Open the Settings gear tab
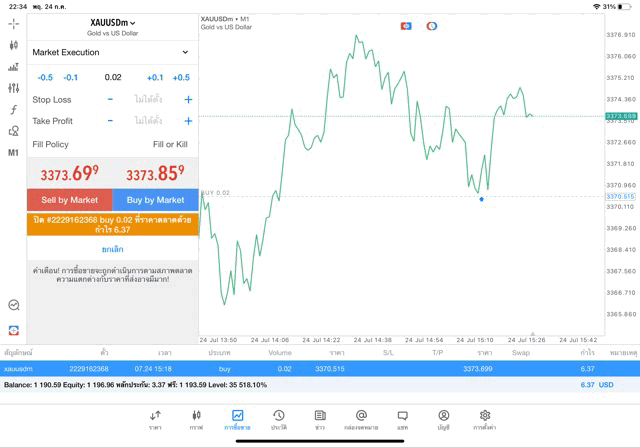The height and width of the screenshot is (447, 640). (x=485, y=419)
